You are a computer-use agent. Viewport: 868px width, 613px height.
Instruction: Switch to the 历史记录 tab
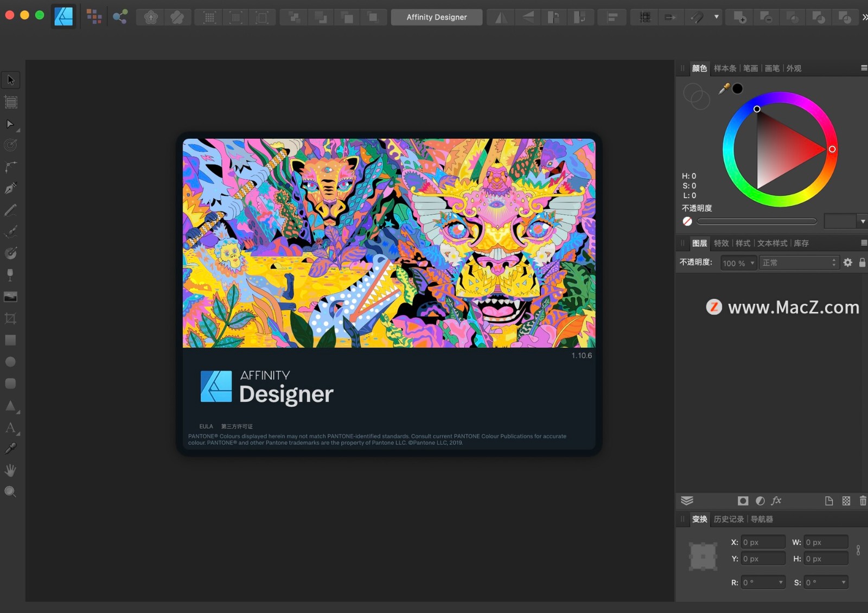(729, 519)
